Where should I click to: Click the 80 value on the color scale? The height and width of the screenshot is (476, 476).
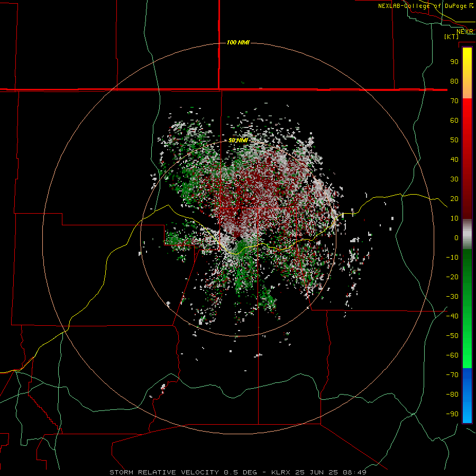click(454, 81)
